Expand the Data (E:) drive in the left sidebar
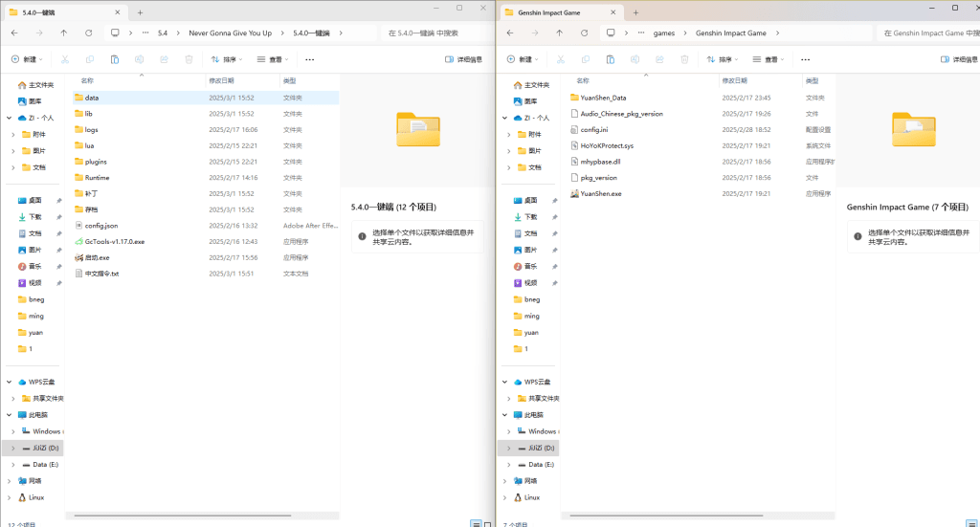 click(x=12, y=464)
